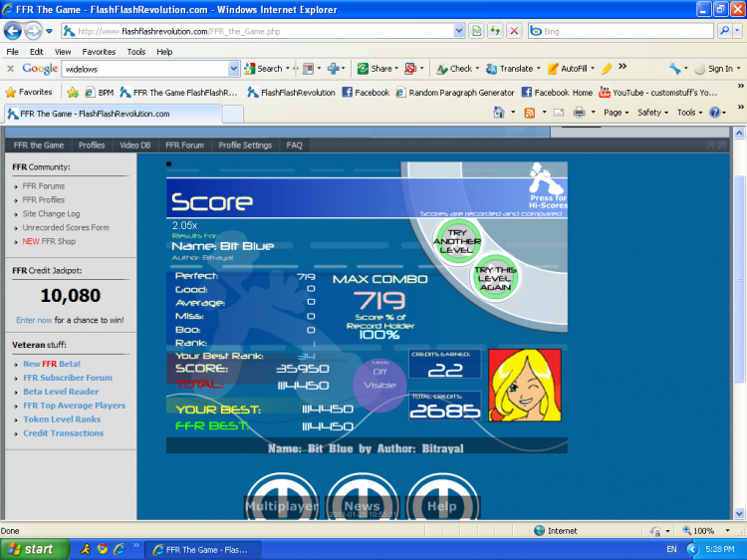747x560 pixels.
Task: Click the Stop loading icon
Action: pos(514,31)
